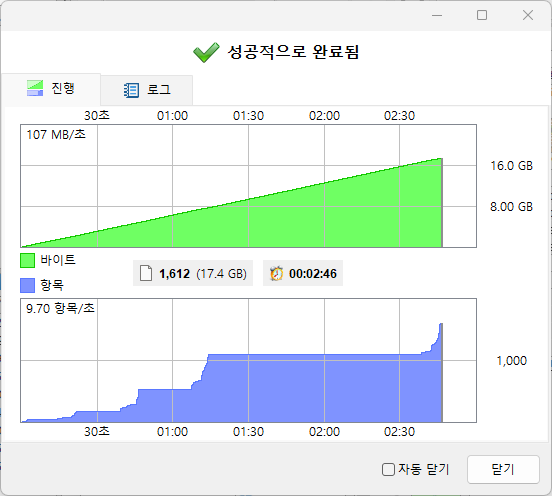Click the green checkmark success icon
552x496 pixels.
point(206,52)
